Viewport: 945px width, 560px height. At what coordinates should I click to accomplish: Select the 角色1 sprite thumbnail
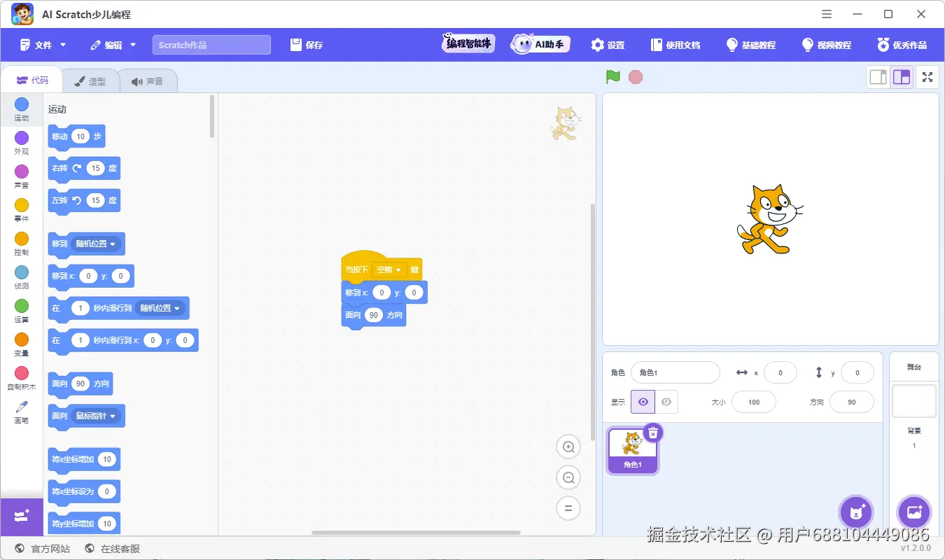point(632,449)
